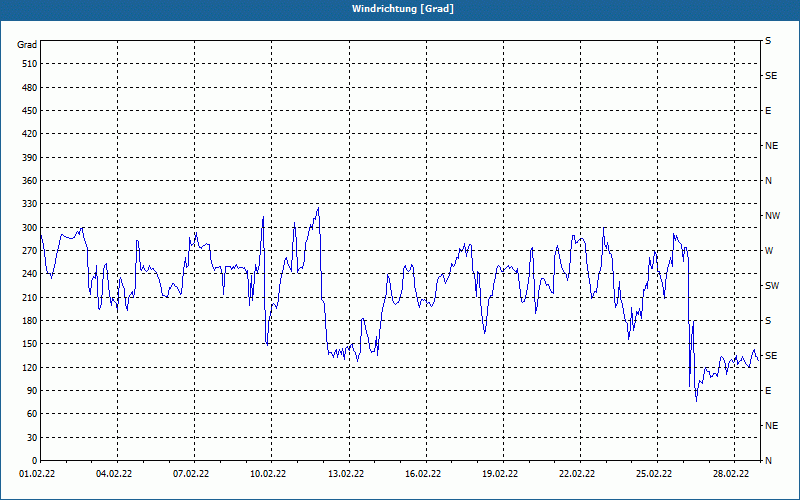Click the E compass label on the 450 gridline
The height and width of the screenshot is (500, 800).
click(x=768, y=111)
